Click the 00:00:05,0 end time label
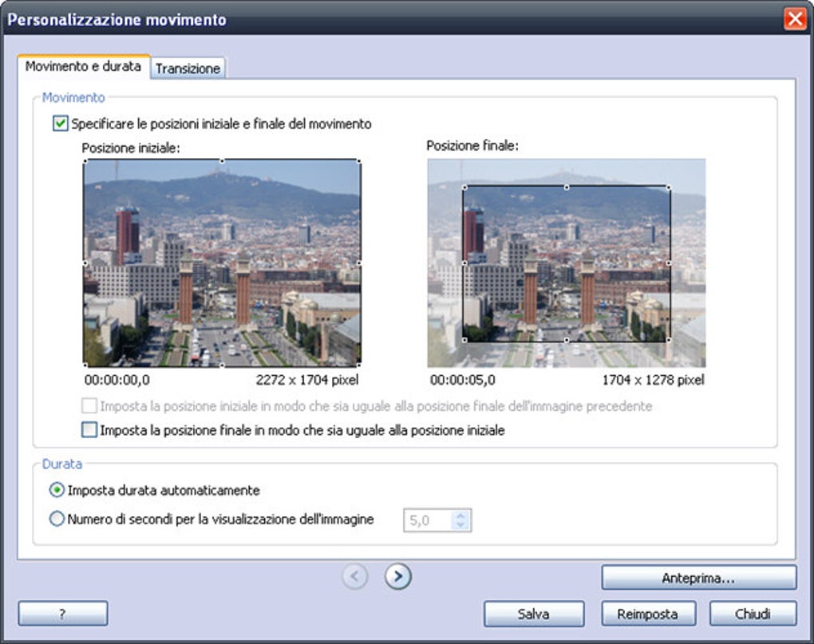 (463, 380)
